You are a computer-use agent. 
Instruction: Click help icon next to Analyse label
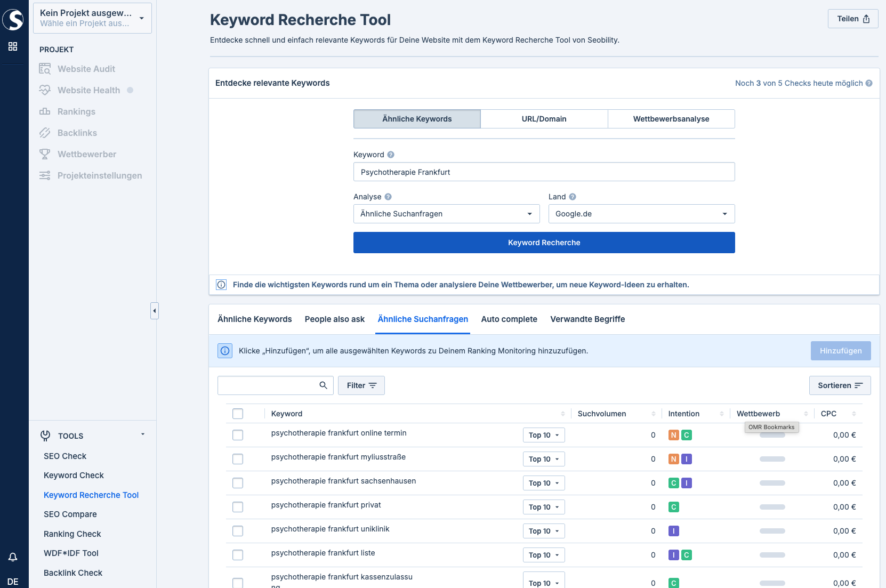tap(388, 197)
